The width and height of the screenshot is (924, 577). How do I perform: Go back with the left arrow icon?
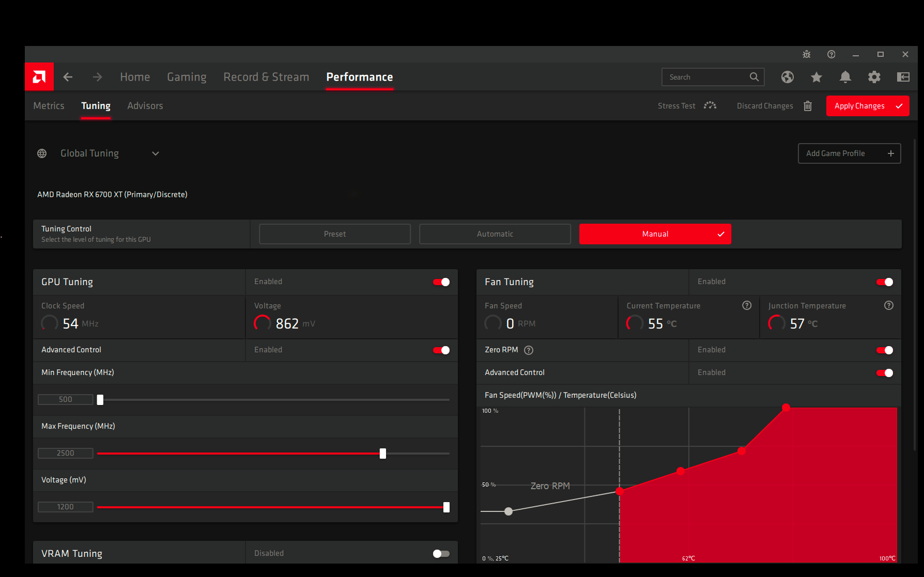pyautogui.click(x=68, y=77)
